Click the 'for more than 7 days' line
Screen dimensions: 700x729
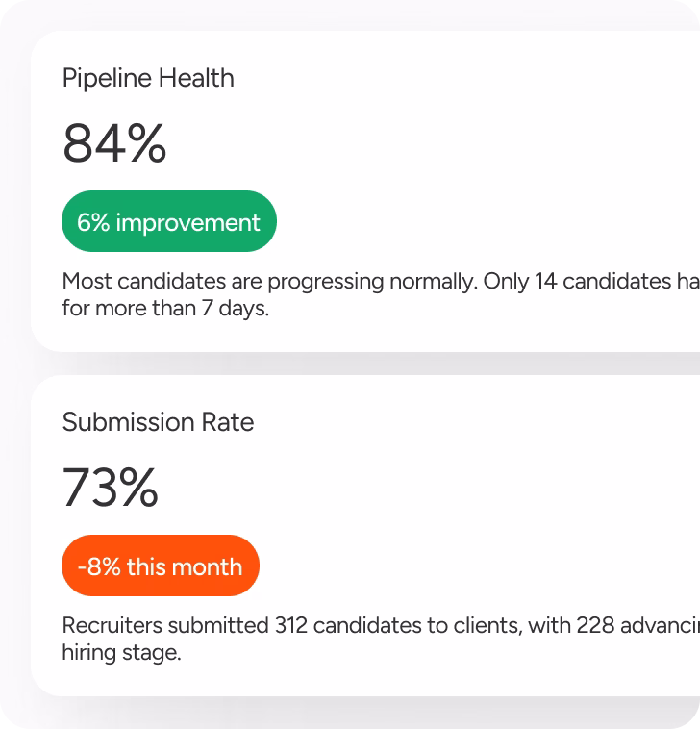pyautogui.click(x=165, y=309)
